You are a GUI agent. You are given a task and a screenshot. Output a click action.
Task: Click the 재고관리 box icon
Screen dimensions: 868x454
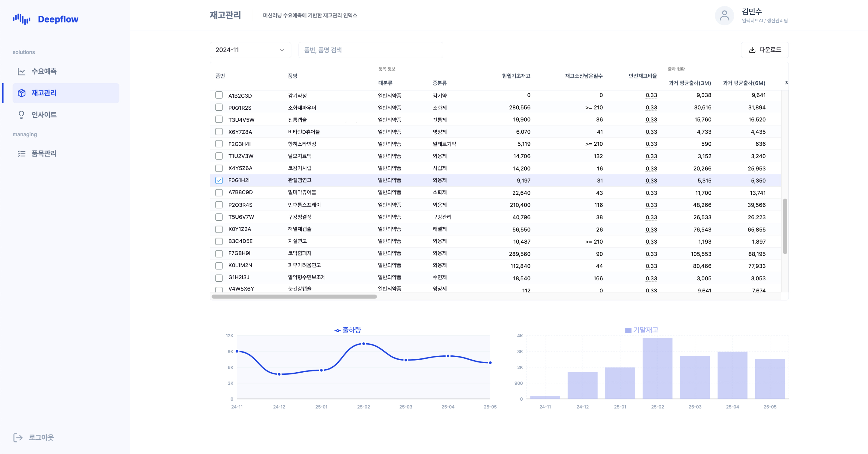coord(22,93)
